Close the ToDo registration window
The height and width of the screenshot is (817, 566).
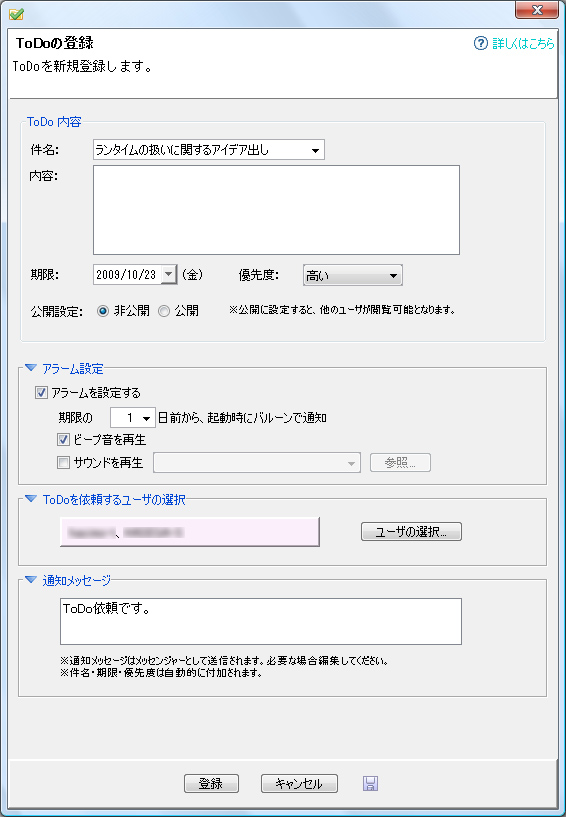[537, 10]
